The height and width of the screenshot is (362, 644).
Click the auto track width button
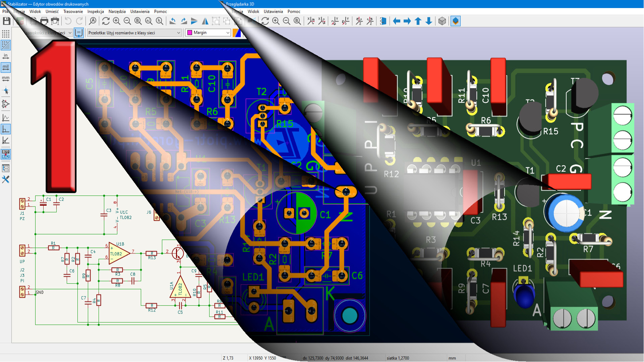pyautogui.click(x=78, y=33)
